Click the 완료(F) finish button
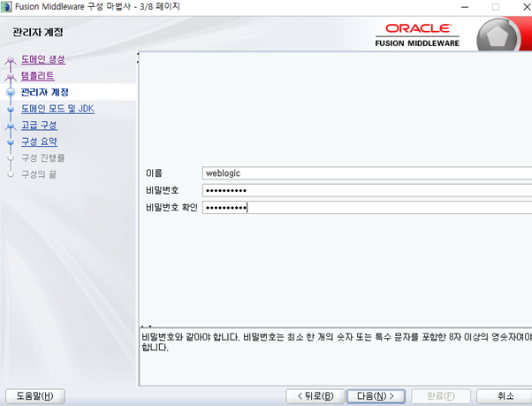This screenshot has height=406, width=532. coord(441,396)
